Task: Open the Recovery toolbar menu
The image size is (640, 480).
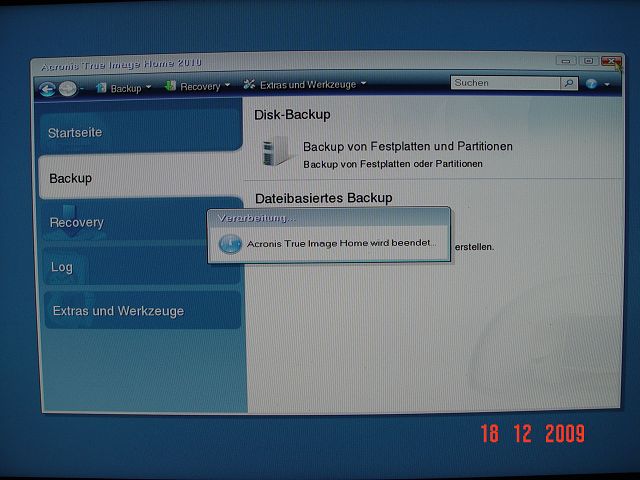Action: tap(198, 86)
